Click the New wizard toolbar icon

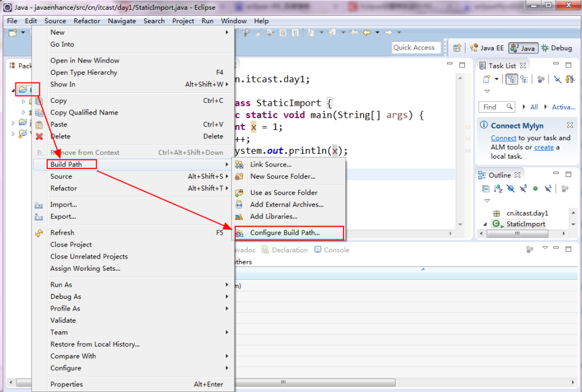click(13, 32)
